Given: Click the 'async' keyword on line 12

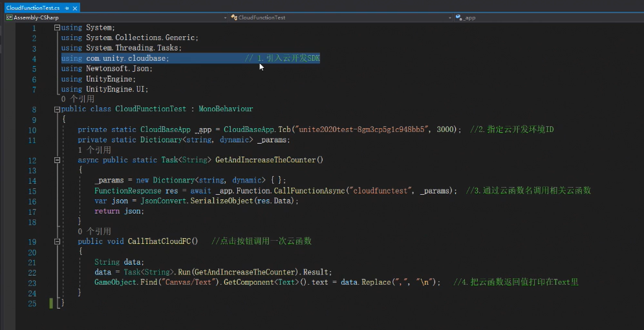Looking at the screenshot, I should [x=89, y=160].
